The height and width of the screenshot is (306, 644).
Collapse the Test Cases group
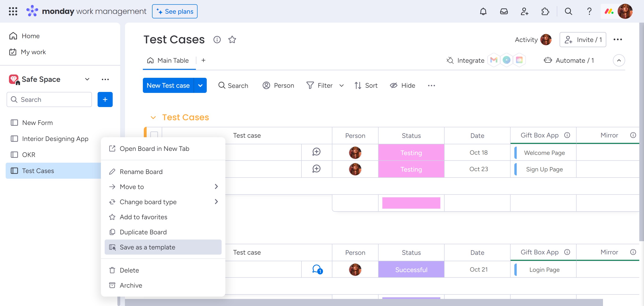[153, 117]
